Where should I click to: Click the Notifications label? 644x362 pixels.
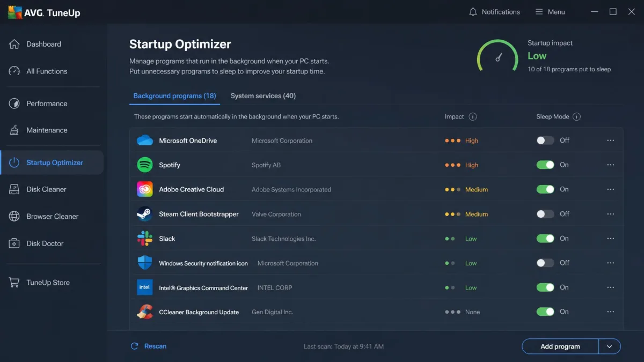(x=501, y=12)
